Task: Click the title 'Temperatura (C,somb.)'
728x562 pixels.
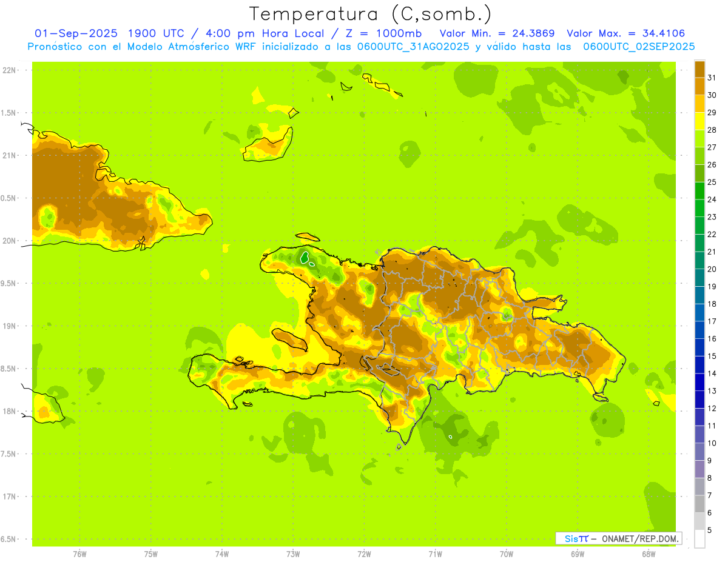Action: tap(370, 14)
